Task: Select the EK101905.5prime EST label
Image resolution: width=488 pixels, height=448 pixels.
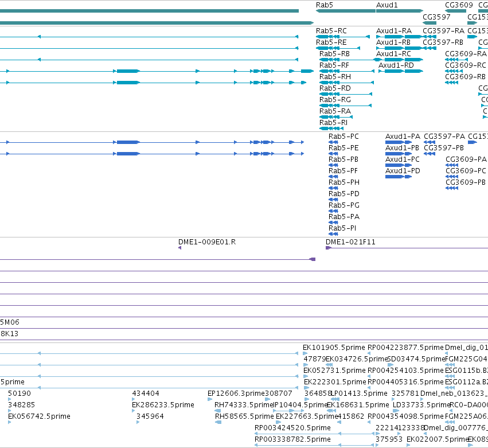Action: click(x=334, y=348)
